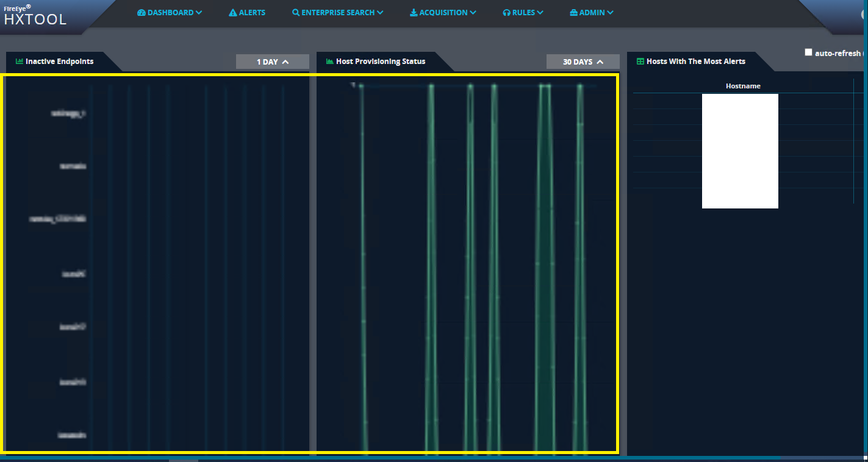
Task: Click the Hosts With The Most Alerts table icon
Action: (640, 61)
